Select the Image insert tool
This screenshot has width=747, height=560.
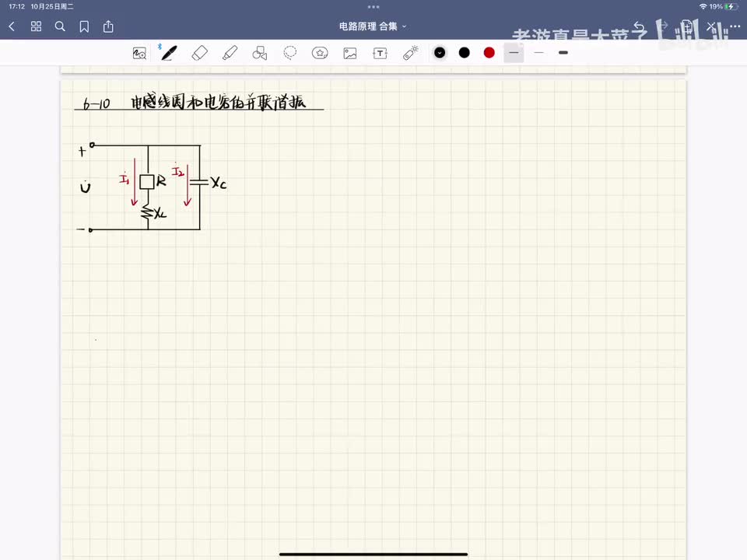[x=350, y=54]
